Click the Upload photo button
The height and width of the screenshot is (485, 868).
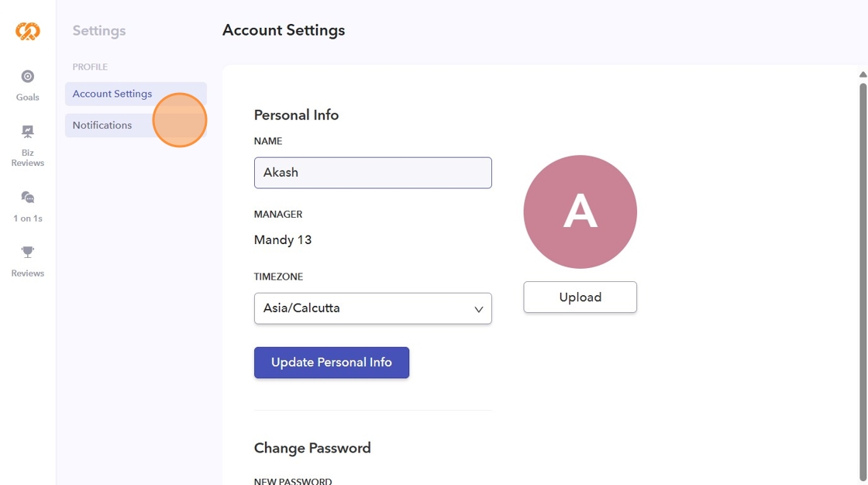tap(580, 298)
